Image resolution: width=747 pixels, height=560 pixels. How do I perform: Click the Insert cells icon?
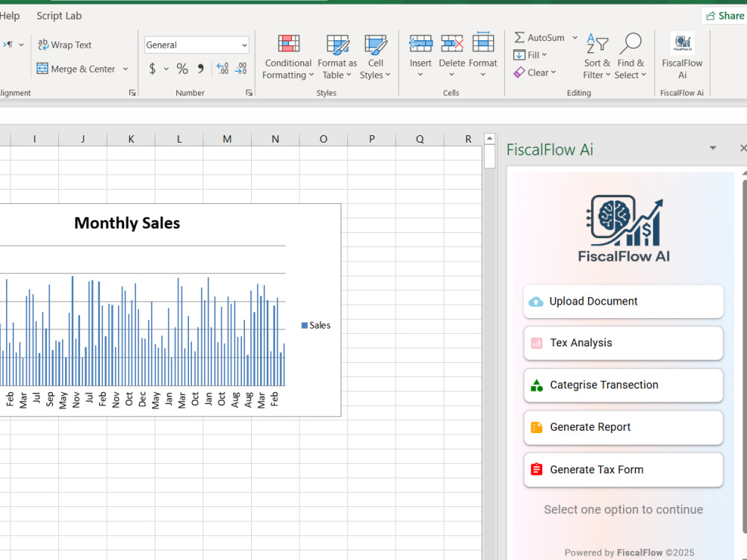tap(421, 44)
